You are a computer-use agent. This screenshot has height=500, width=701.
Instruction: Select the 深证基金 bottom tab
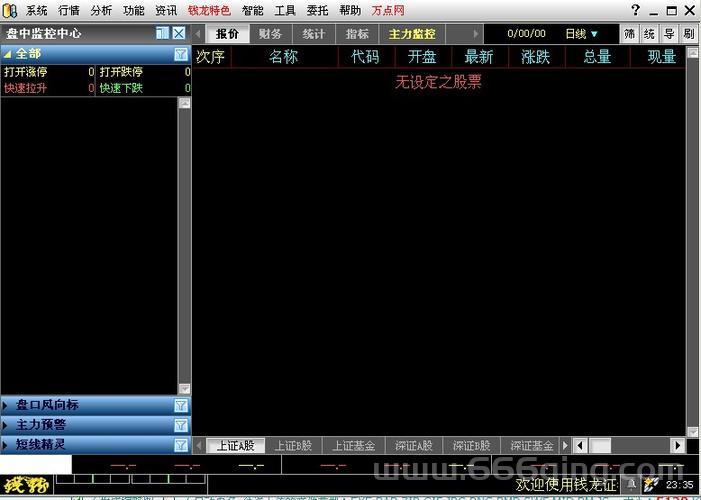click(532, 445)
